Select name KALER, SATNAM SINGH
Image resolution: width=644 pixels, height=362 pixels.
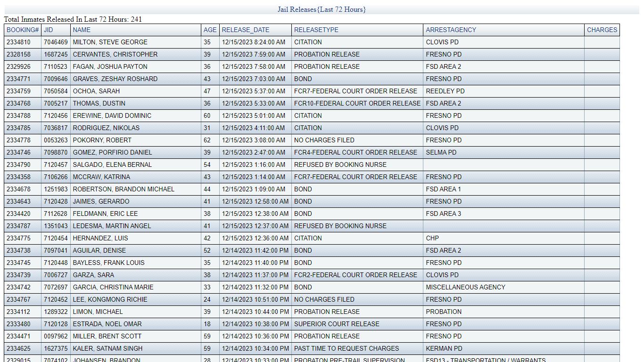[x=107, y=348]
